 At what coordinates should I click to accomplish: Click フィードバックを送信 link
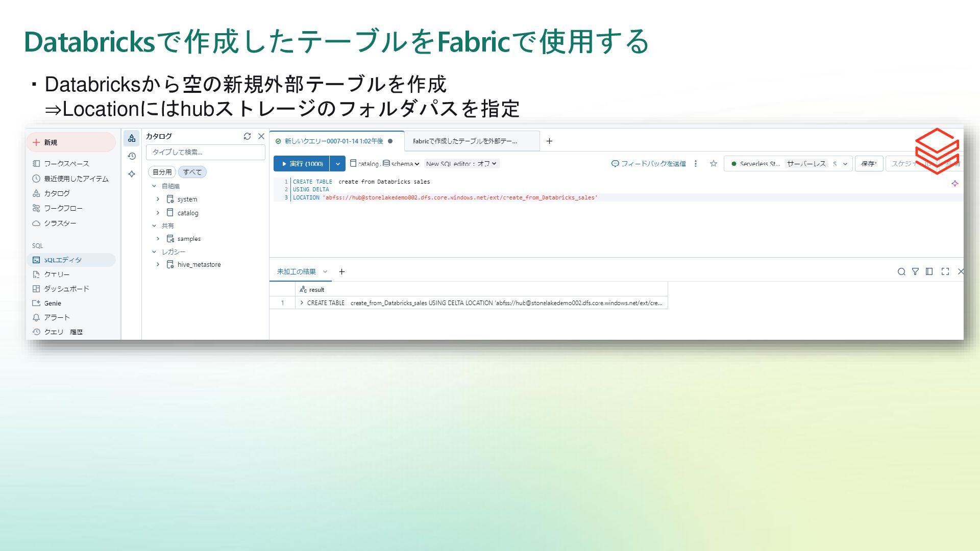click(x=648, y=163)
